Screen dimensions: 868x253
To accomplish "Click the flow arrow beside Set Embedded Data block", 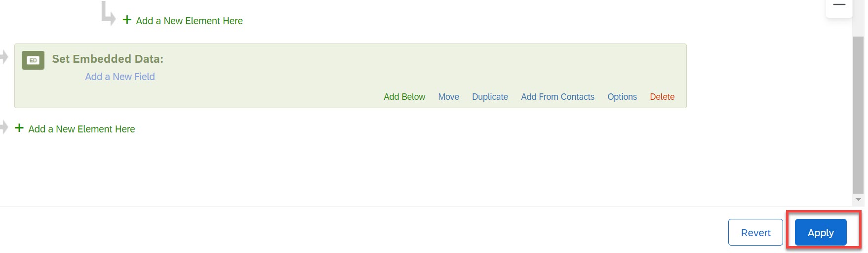I will pos(4,57).
